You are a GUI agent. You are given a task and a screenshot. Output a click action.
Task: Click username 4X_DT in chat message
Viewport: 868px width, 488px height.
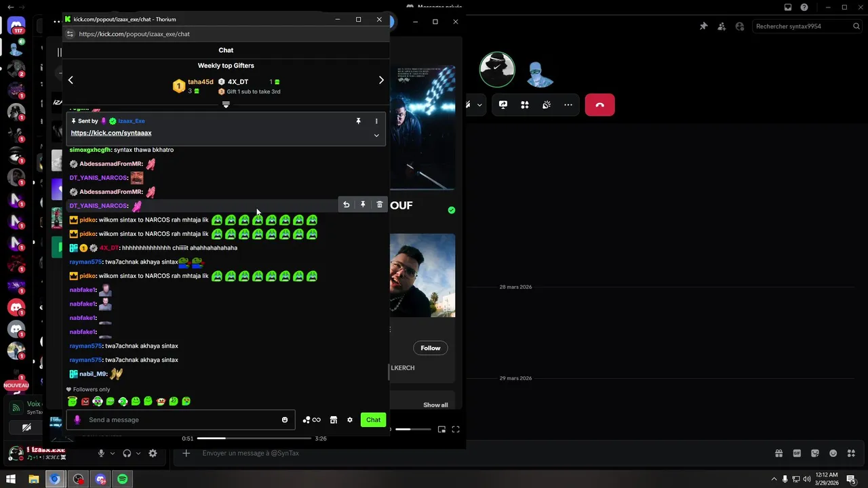109,248
